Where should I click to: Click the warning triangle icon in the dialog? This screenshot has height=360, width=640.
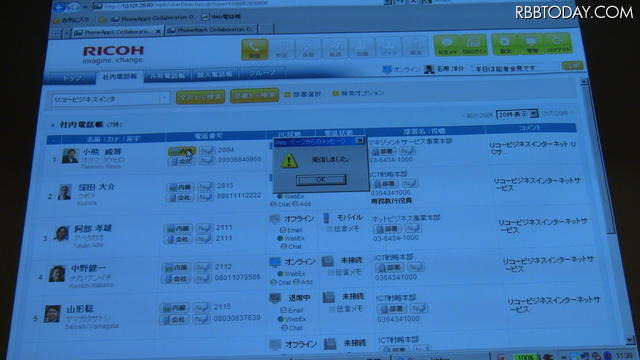click(x=289, y=161)
